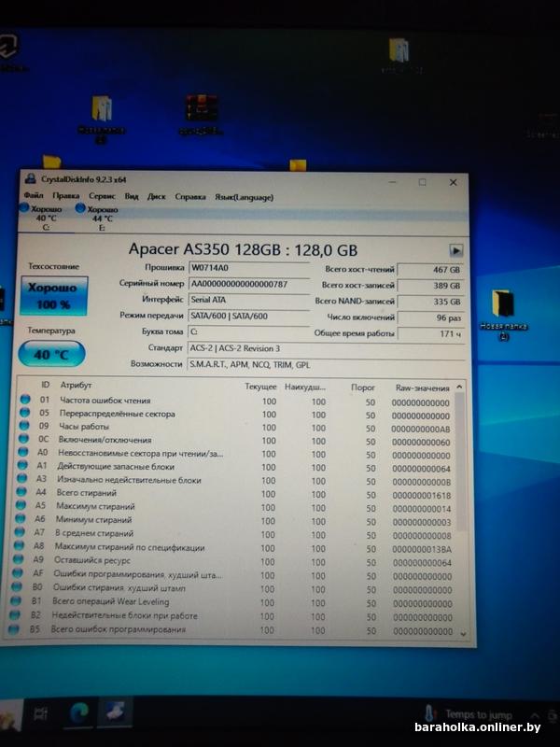
Task: Click the serial number field
Action: pos(248,284)
